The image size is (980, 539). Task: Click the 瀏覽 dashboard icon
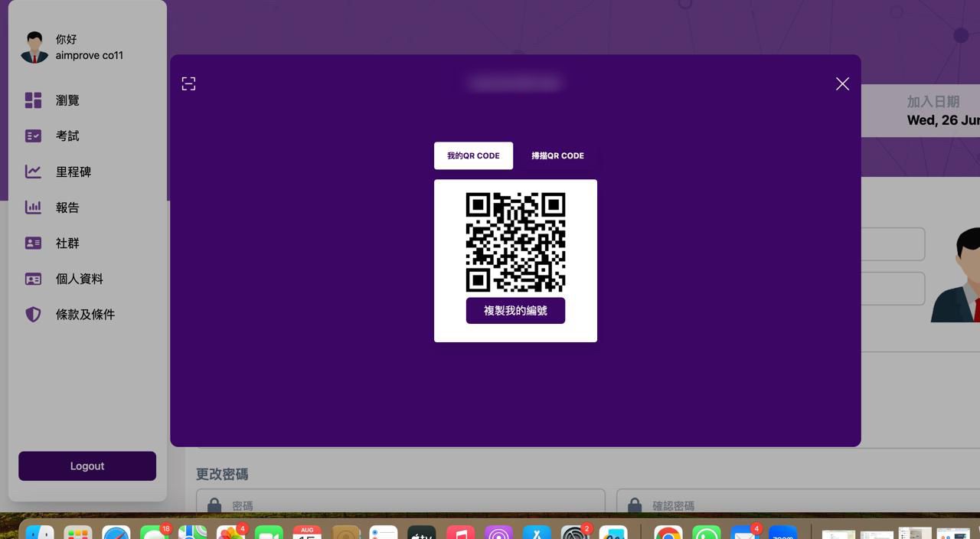pyautogui.click(x=33, y=100)
